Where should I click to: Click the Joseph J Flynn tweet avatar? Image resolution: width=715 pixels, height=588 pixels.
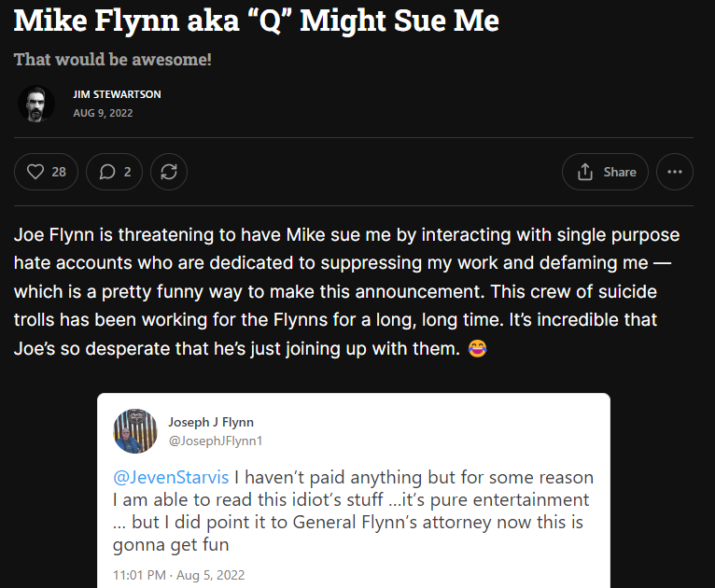[135, 430]
